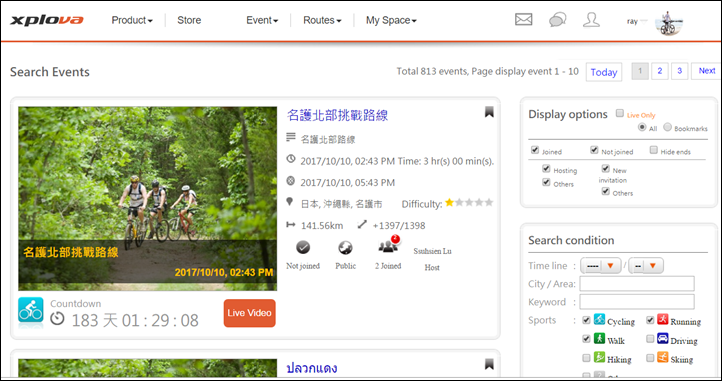This screenshot has height=381, width=722.
Task: Expand the Time line month dropdown
Action: [646, 266]
